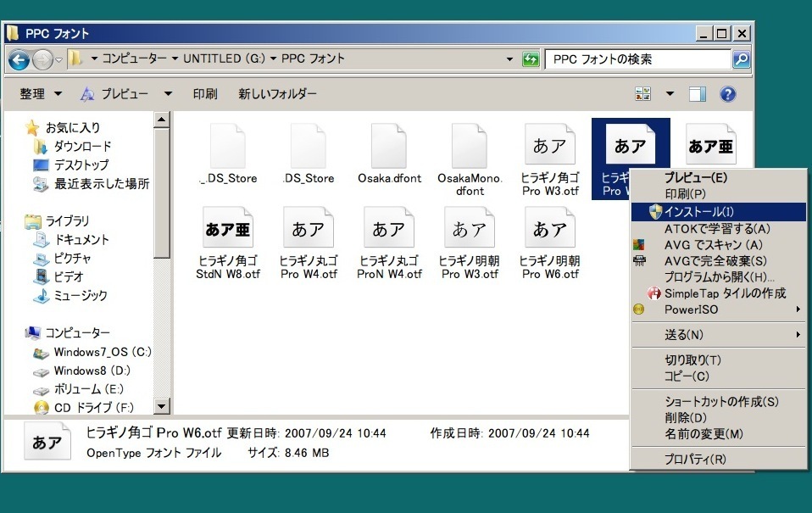This screenshot has height=513, width=812.
Task: Select the ヒラギノ丸ゴ Pro W4.otf font icon
Action: click(308, 229)
